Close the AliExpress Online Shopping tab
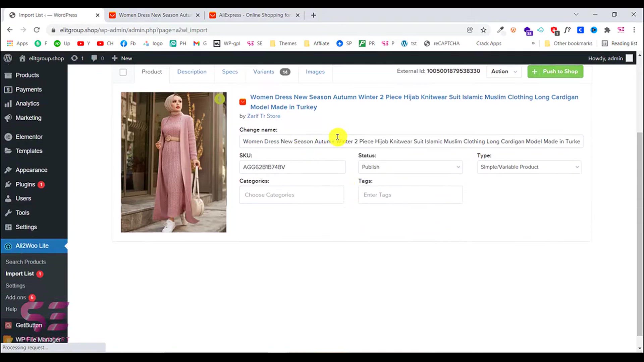 click(x=298, y=15)
